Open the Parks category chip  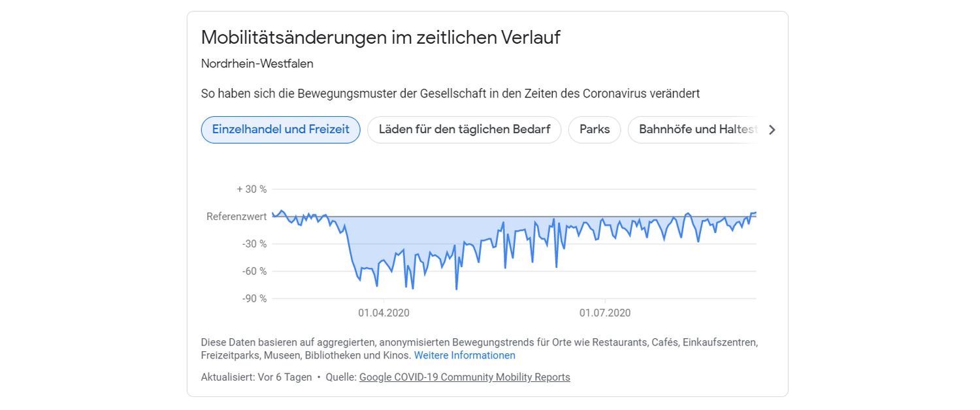[595, 129]
